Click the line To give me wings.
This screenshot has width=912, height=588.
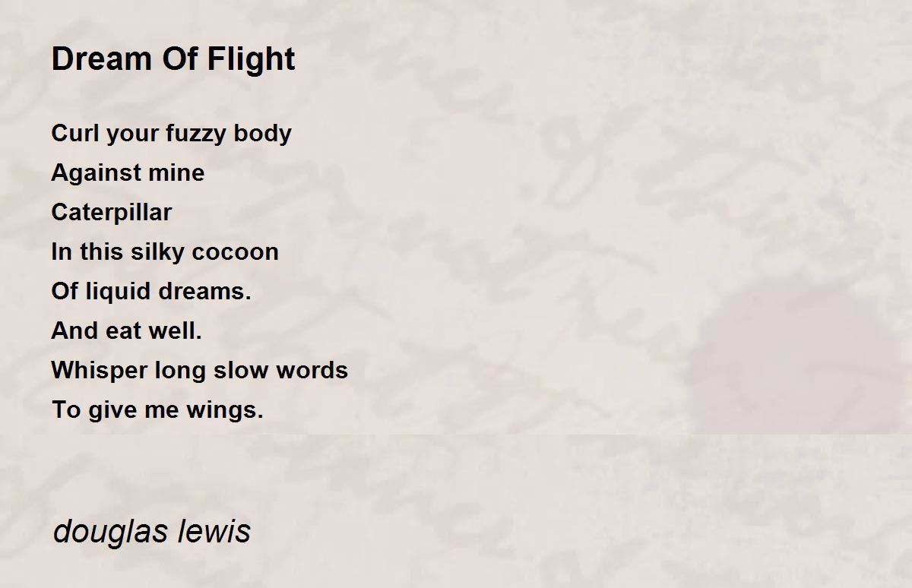(x=157, y=410)
